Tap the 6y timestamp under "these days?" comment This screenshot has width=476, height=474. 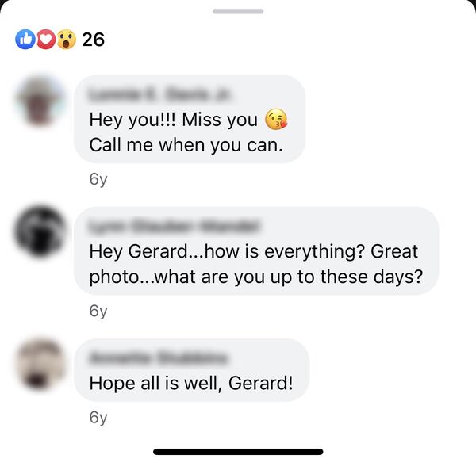(x=98, y=312)
